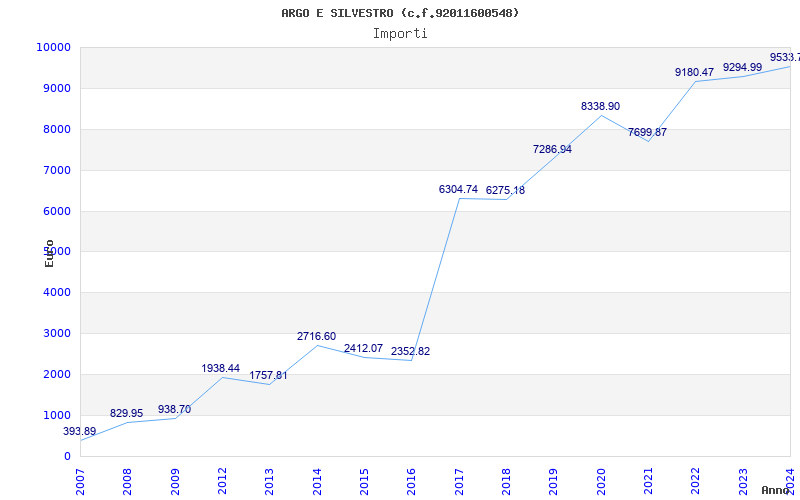Image resolution: width=800 pixels, height=500 pixels.
Task: Click the 10000 y-axis tick label
Action: (x=52, y=47)
